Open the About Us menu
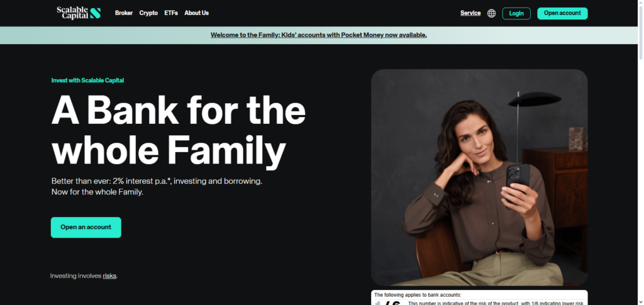 click(x=196, y=13)
